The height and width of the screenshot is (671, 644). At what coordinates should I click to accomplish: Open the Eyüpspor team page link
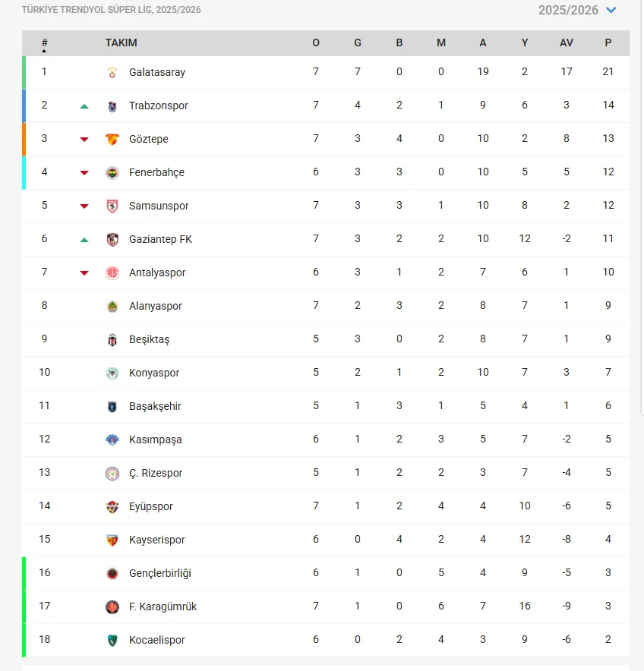point(150,506)
